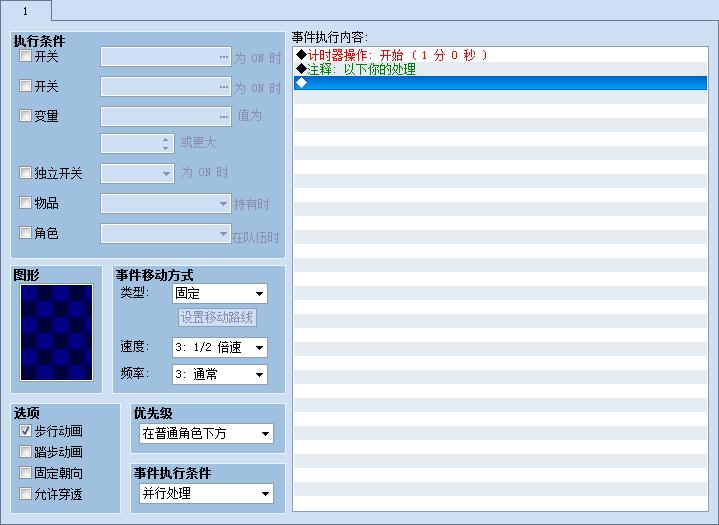Image resolution: width=719 pixels, height=525 pixels.
Task: Open the 角色 actor dropdown
Action: [x=166, y=233]
